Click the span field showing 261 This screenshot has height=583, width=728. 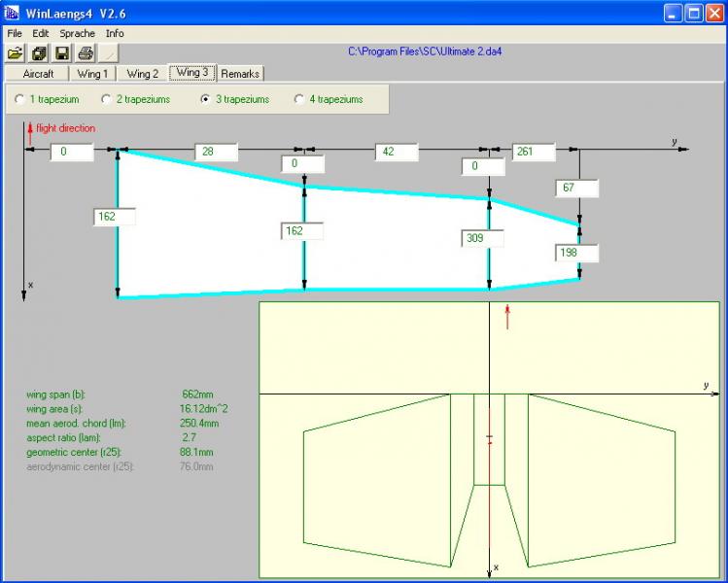tap(534, 152)
